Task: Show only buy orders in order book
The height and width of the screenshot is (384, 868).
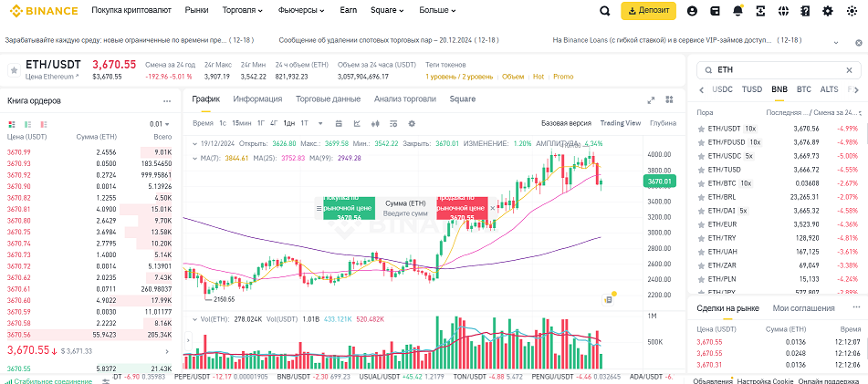Action: 27,124
